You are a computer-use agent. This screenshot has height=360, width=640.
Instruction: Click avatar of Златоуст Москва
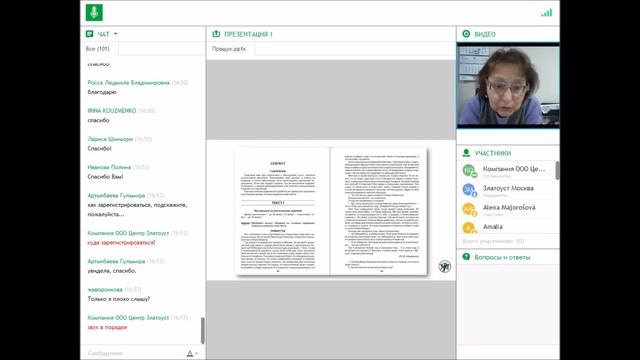pyautogui.click(x=469, y=189)
